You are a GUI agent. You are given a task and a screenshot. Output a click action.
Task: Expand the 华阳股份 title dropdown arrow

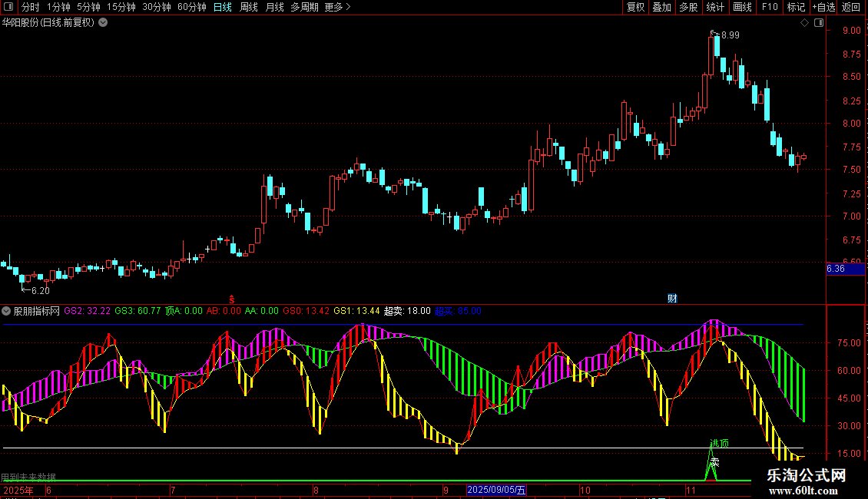point(103,22)
